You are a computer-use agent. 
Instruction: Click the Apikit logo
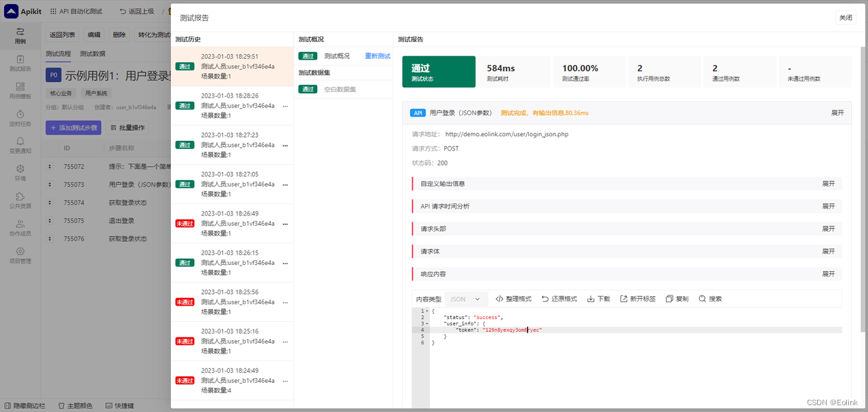click(23, 11)
